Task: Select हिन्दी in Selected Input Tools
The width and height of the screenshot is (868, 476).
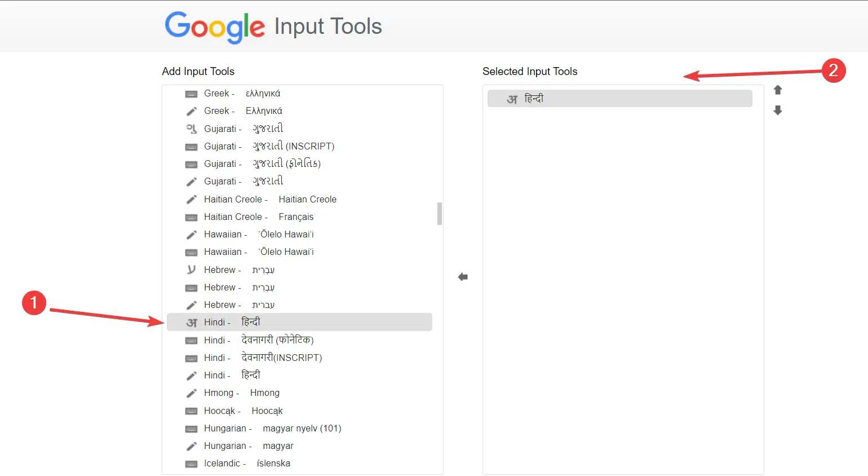Action: 619,99
